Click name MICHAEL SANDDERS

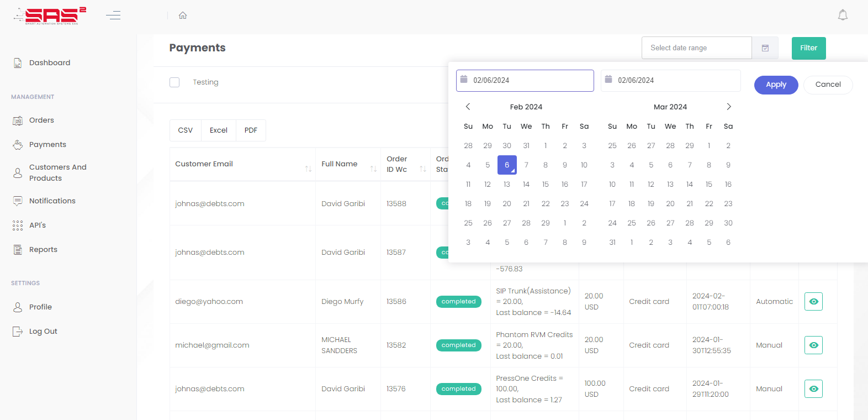coord(339,345)
